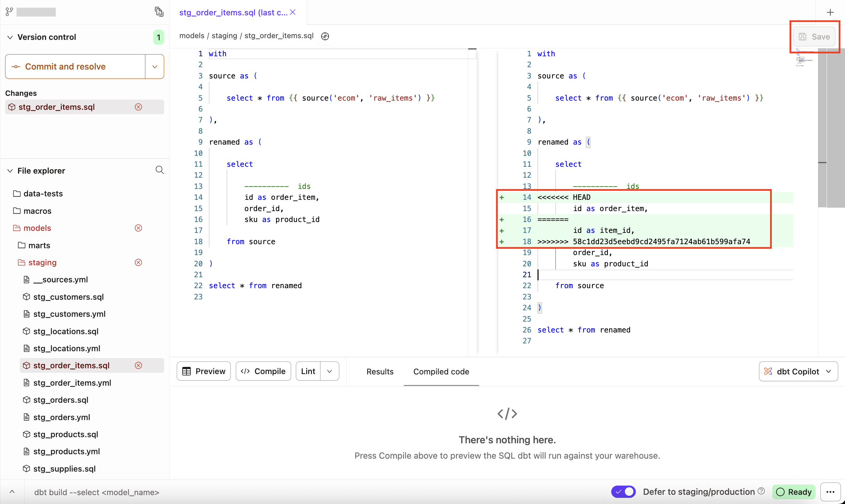845x504 pixels.
Task: Toggle Defer to staging/production off
Action: click(623, 492)
